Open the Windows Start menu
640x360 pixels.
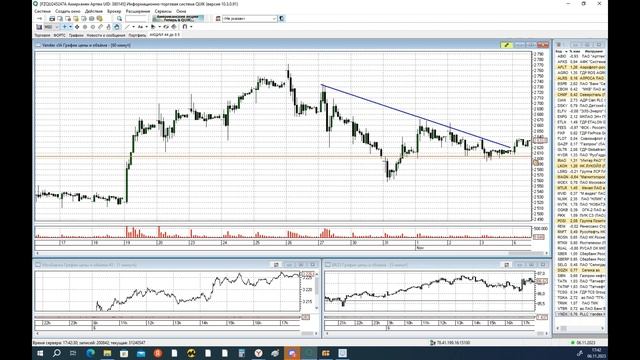pos(40,353)
